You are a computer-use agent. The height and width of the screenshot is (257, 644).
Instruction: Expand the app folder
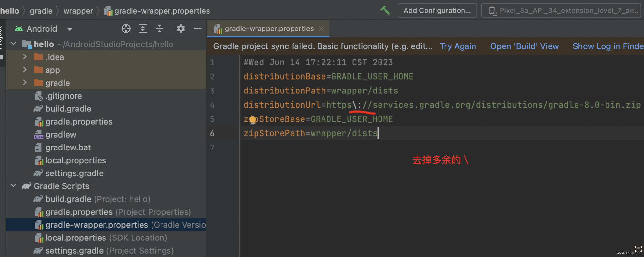tap(25, 70)
